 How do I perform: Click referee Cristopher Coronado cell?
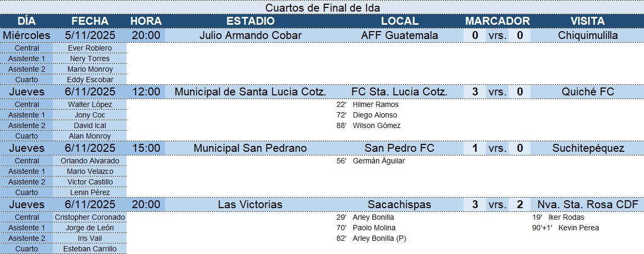pos(90,217)
